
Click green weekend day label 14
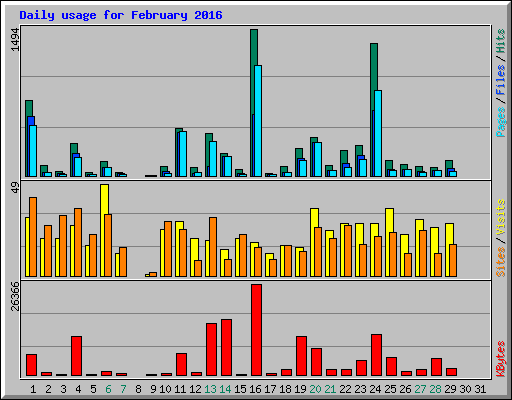pos(225,389)
